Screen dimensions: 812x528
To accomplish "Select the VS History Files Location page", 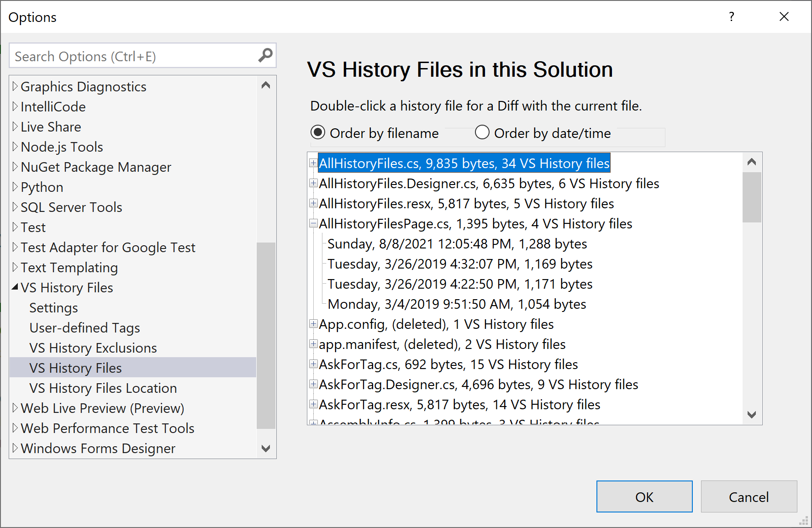I will [103, 388].
